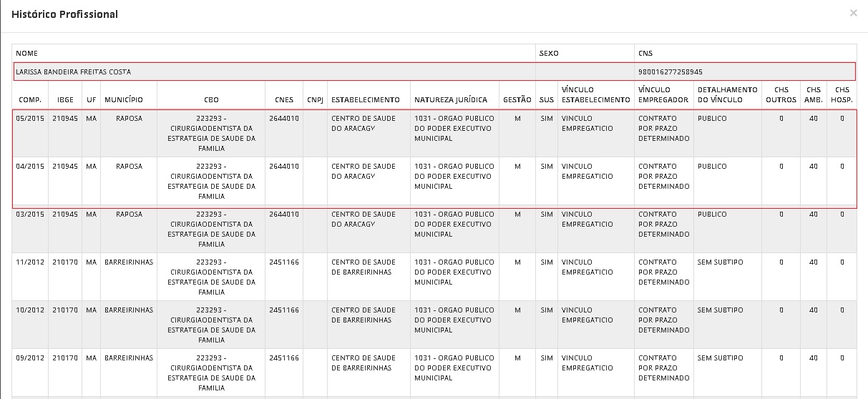Click the MUNICÍPIO column header
The height and width of the screenshot is (399, 868).
point(124,100)
